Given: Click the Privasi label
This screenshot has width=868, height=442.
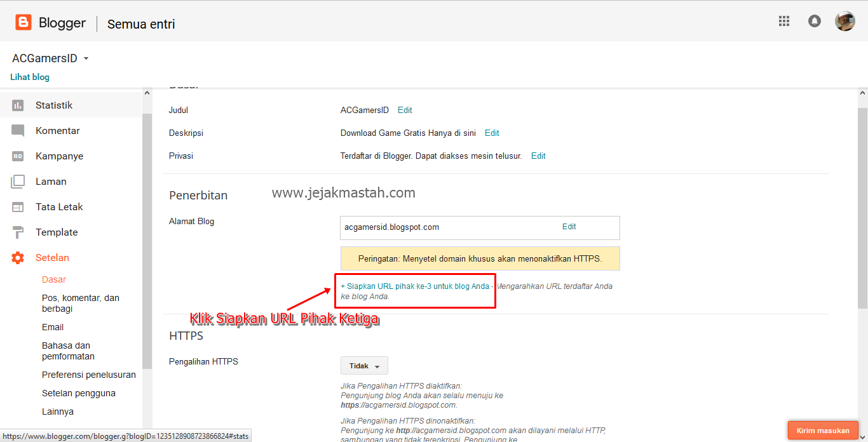Looking at the screenshot, I should coord(181,156).
